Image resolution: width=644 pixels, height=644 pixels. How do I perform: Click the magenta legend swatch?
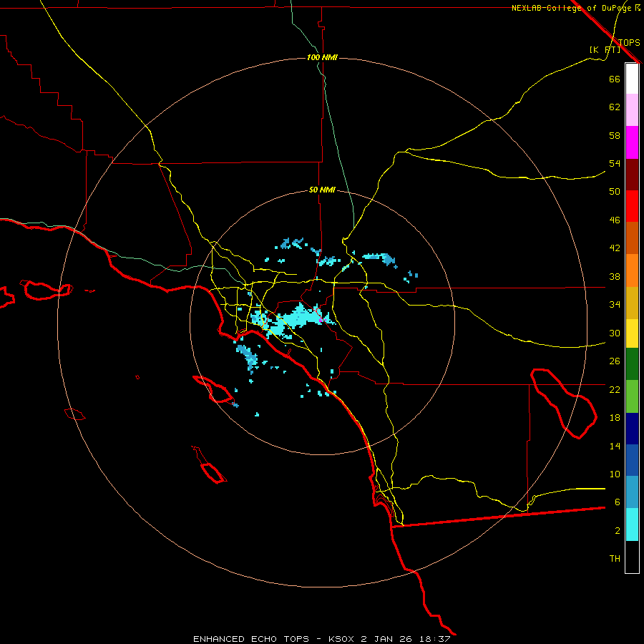click(632, 142)
